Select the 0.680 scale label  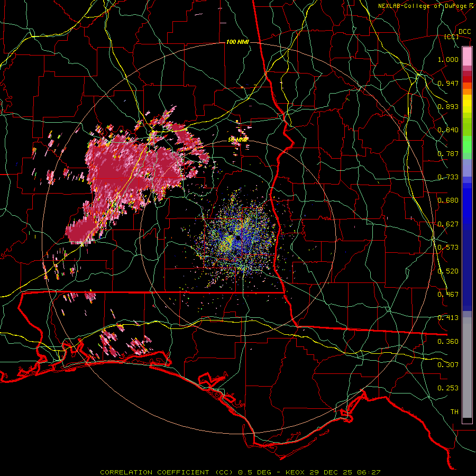pos(448,200)
